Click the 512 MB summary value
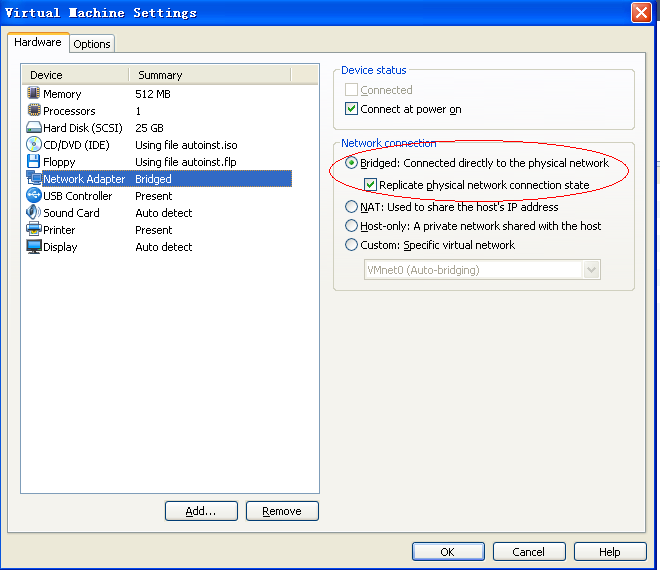The image size is (660, 570). coord(153,94)
